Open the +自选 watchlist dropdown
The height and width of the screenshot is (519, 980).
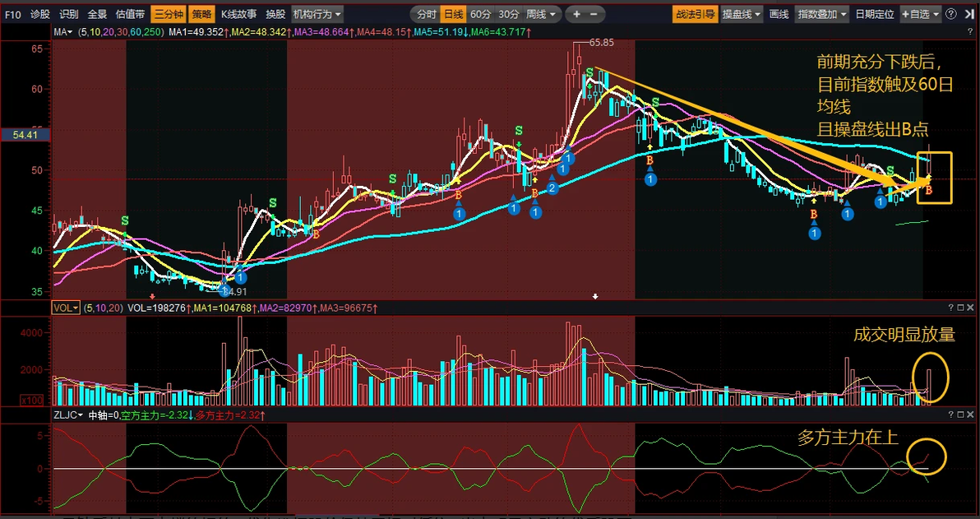tap(920, 14)
